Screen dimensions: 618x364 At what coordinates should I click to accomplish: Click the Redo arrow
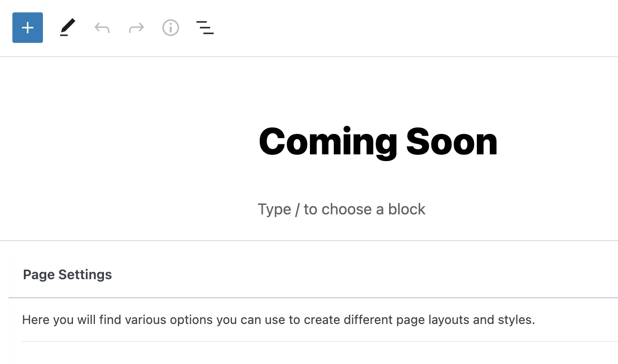(x=136, y=28)
